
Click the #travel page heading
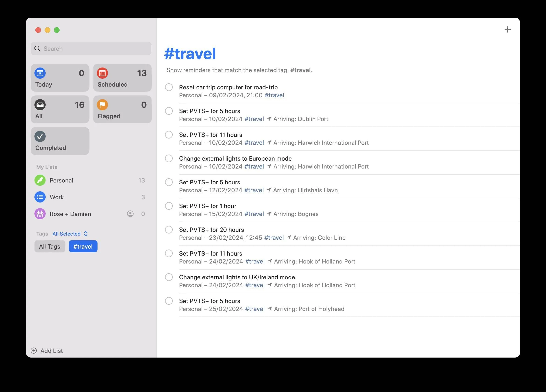(x=190, y=54)
